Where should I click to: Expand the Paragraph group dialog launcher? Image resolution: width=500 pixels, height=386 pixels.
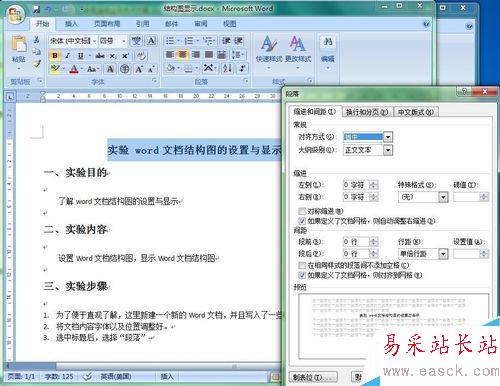coord(246,81)
